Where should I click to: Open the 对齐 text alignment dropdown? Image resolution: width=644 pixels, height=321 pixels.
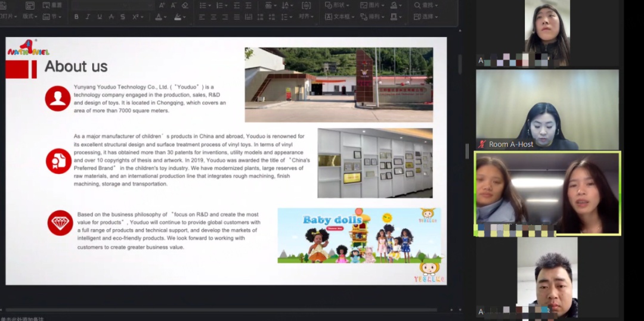pos(306,17)
